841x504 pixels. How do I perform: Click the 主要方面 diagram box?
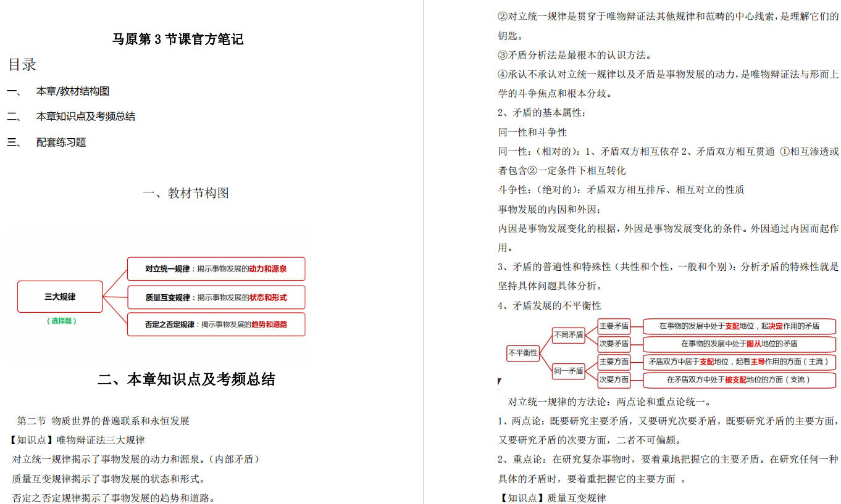click(x=614, y=361)
